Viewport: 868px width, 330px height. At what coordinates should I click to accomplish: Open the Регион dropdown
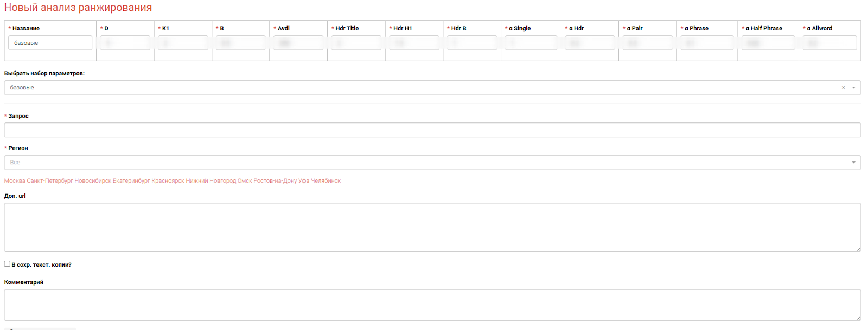coord(432,163)
